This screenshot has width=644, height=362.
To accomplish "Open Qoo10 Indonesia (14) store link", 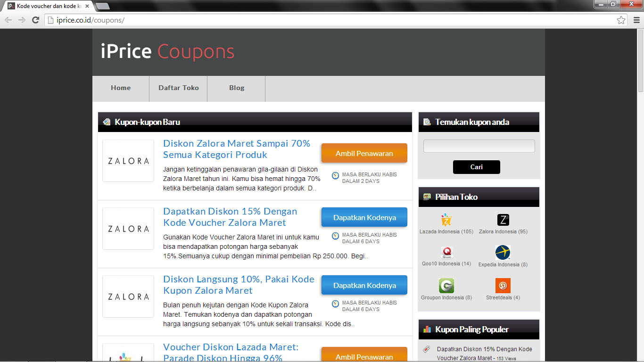I will click(x=446, y=263).
